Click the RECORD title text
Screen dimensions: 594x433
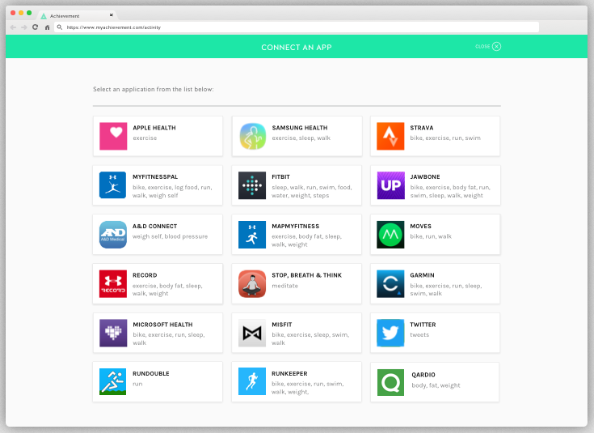pos(145,275)
